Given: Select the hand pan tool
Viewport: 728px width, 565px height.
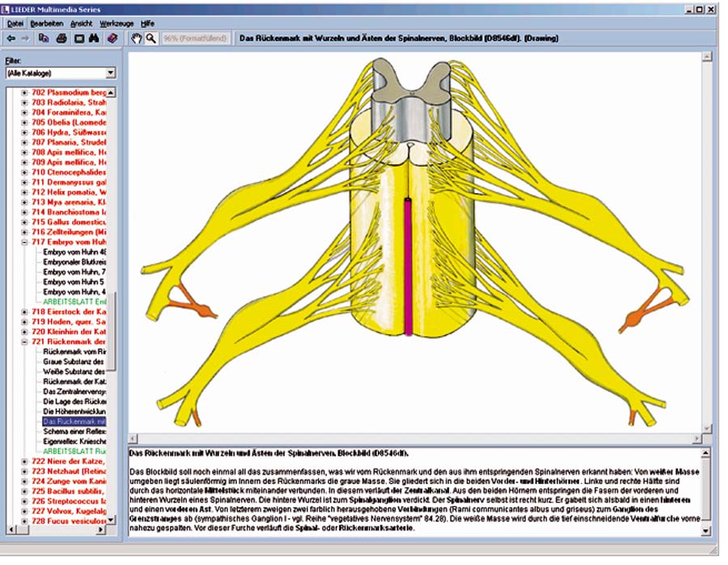Looking at the screenshot, I should 136,39.
